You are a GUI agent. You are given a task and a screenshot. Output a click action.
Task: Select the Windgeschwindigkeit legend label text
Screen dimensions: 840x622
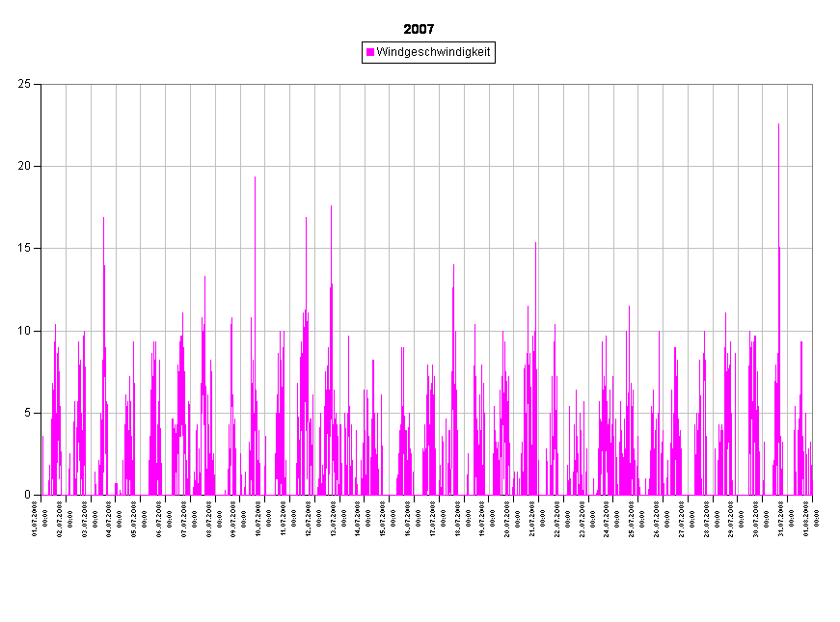pos(433,52)
